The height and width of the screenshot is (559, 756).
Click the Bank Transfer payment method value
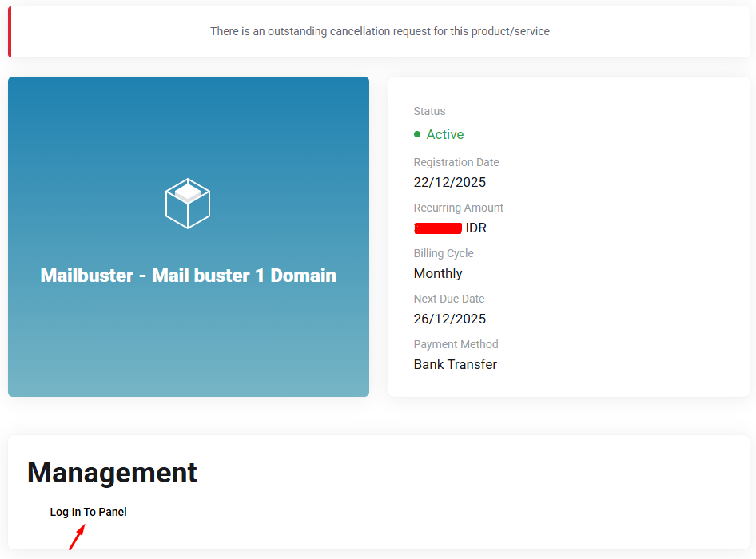[x=456, y=364]
